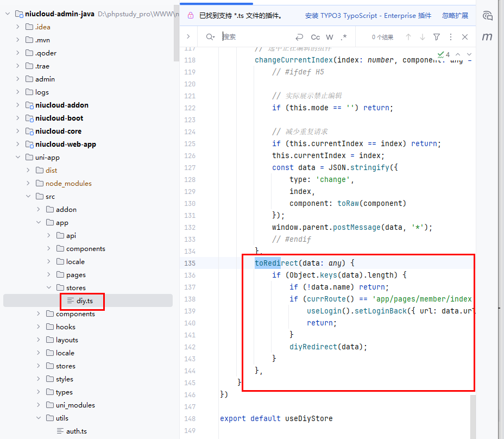Go to next search occurrence arrow

(423, 37)
